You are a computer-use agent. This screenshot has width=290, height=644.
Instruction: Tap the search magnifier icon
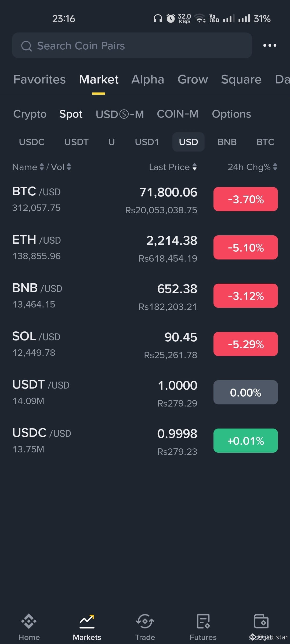pos(26,46)
